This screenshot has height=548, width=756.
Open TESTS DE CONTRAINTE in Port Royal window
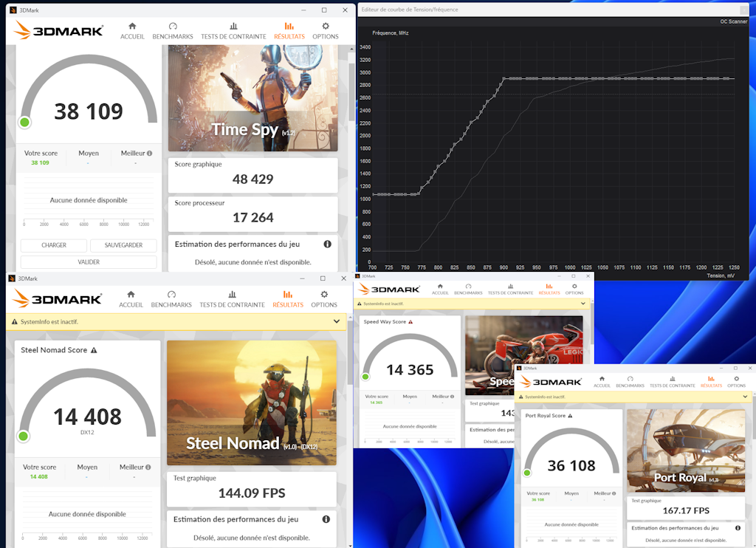click(x=672, y=382)
